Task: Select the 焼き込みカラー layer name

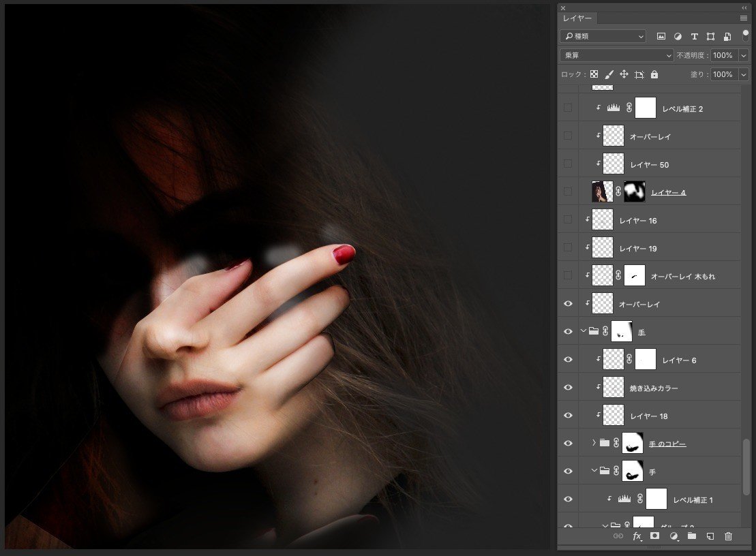Action: tap(654, 388)
